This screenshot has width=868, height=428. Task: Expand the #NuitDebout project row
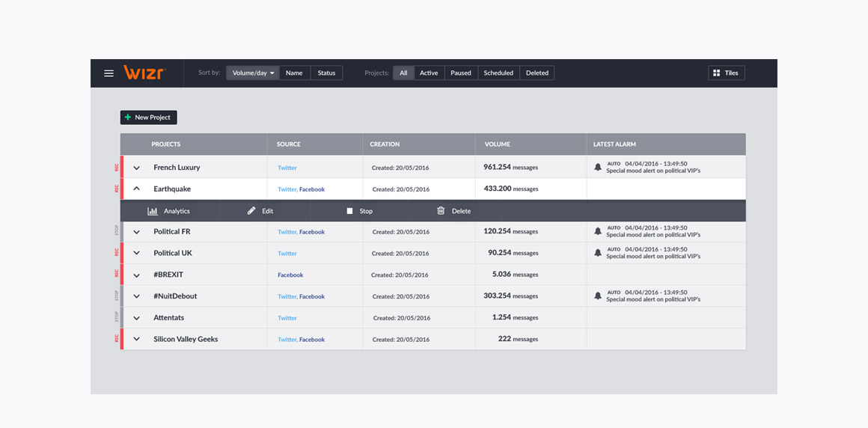point(137,296)
